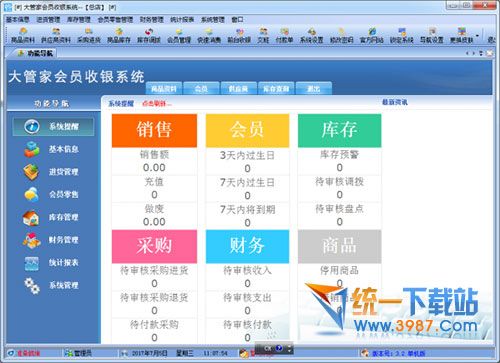Open 库存调拨 toolbar icon
Screen dimensions: 500x363
pyautogui.click(x=149, y=35)
